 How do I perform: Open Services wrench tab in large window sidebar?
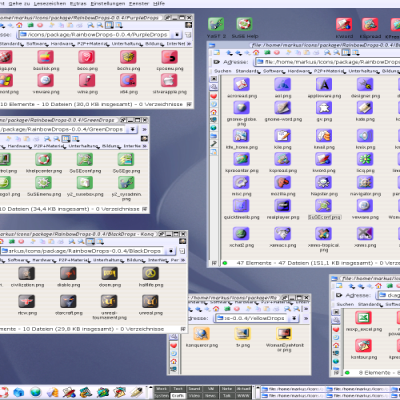click(x=214, y=144)
